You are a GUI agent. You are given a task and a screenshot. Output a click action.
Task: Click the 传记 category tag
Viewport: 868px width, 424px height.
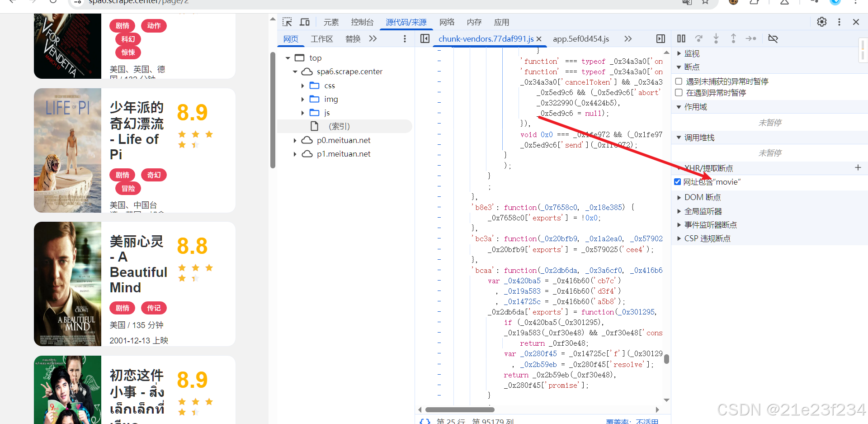click(x=154, y=308)
